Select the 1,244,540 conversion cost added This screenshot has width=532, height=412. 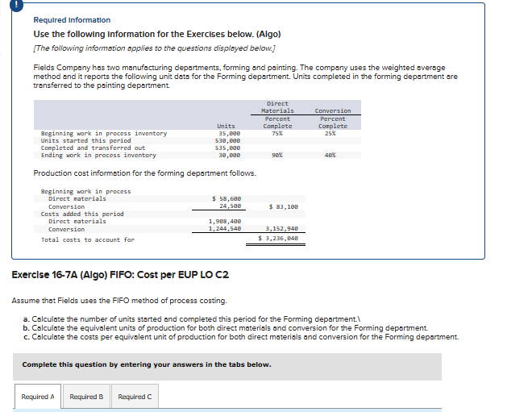pyautogui.click(x=225, y=229)
